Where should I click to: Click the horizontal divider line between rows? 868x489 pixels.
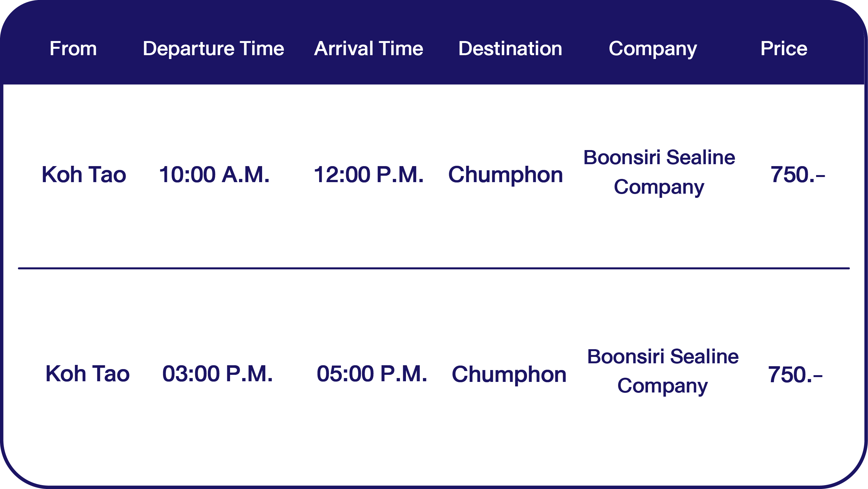[x=434, y=268]
